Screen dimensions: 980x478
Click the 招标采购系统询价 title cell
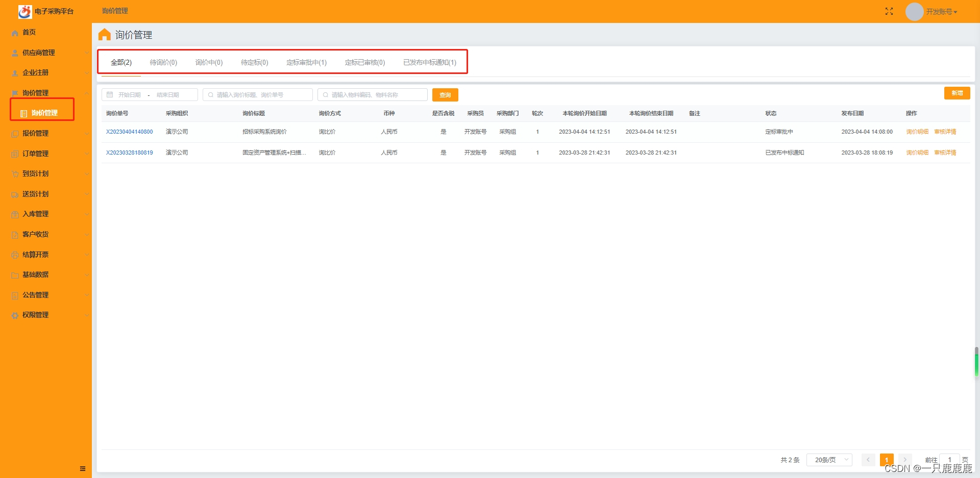[264, 132]
